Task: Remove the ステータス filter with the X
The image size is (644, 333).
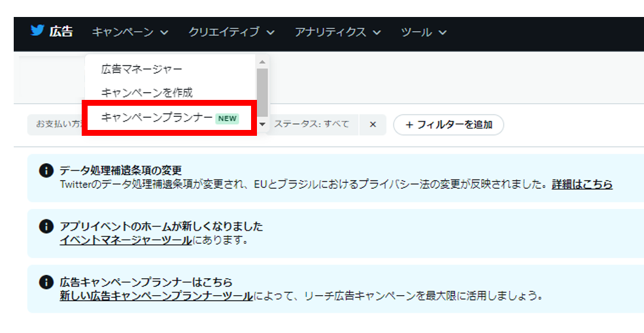Action: pyautogui.click(x=373, y=124)
